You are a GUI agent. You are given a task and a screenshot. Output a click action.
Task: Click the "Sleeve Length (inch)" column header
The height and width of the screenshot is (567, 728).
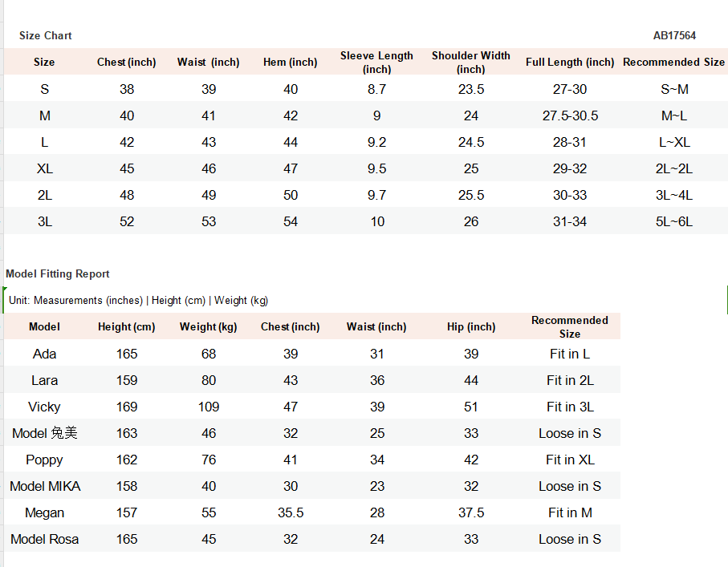(376, 62)
